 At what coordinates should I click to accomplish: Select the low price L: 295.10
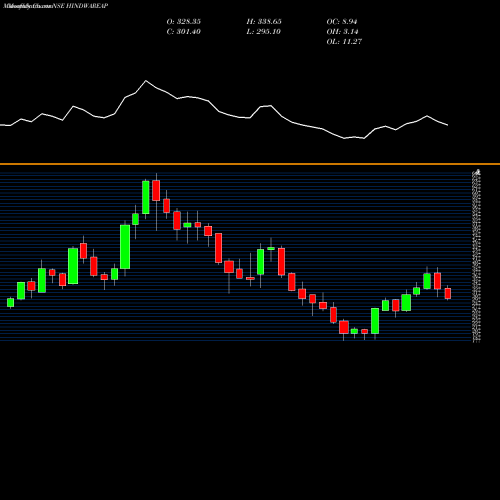pyautogui.click(x=264, y=32)
